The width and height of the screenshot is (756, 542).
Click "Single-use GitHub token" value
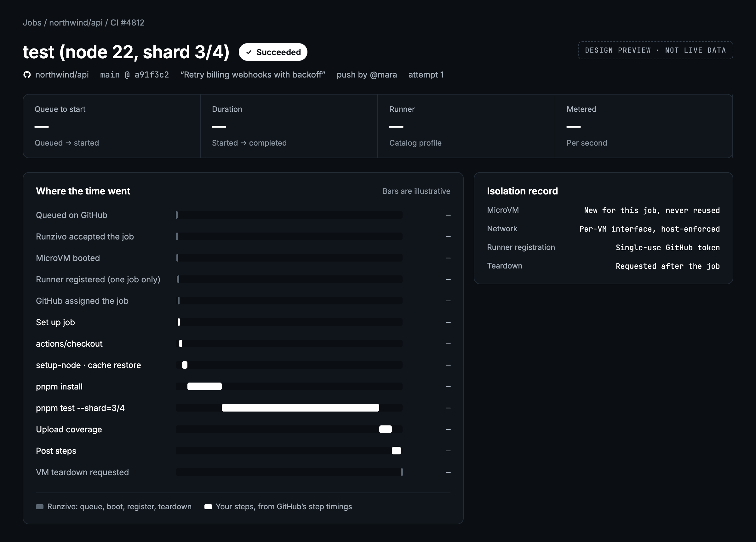coord(668,247)
